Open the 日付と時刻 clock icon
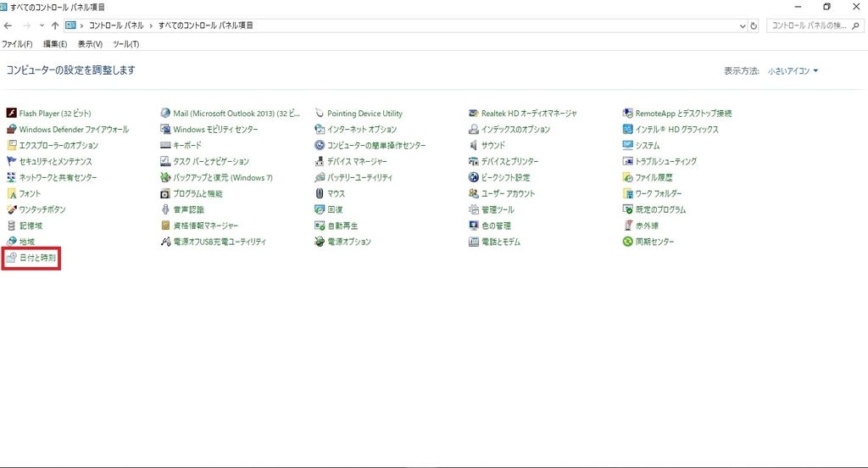 11,258
